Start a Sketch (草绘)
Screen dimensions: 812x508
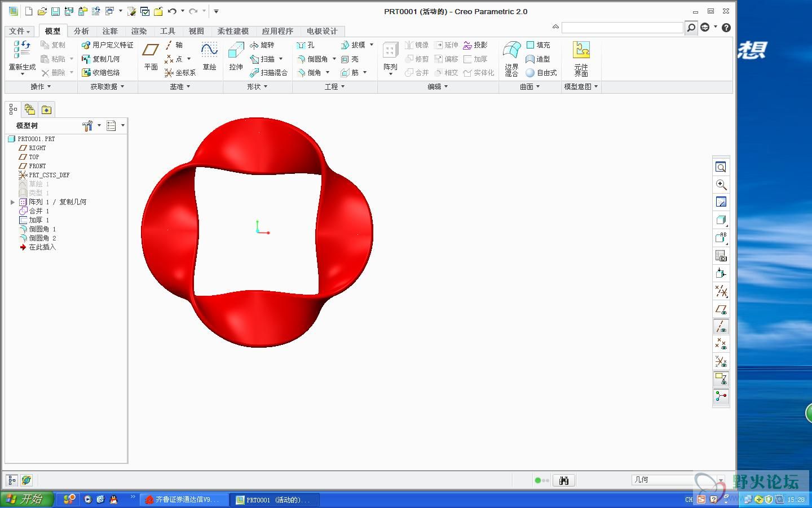coord(209,56)
